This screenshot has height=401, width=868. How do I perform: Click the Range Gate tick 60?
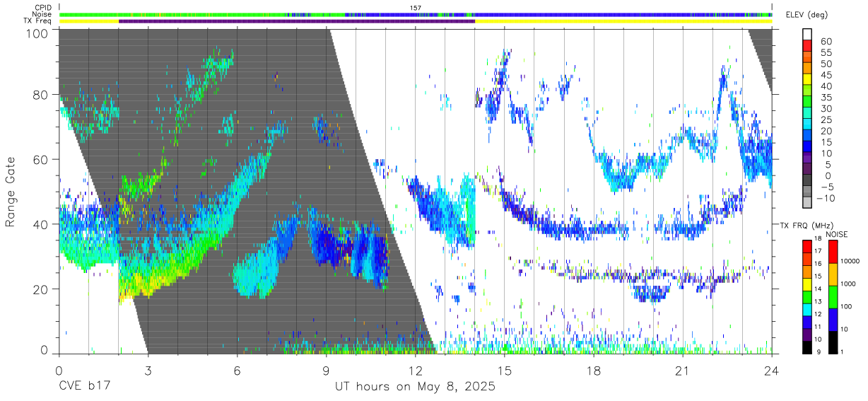pyautogui.click(x=41, y=159)
